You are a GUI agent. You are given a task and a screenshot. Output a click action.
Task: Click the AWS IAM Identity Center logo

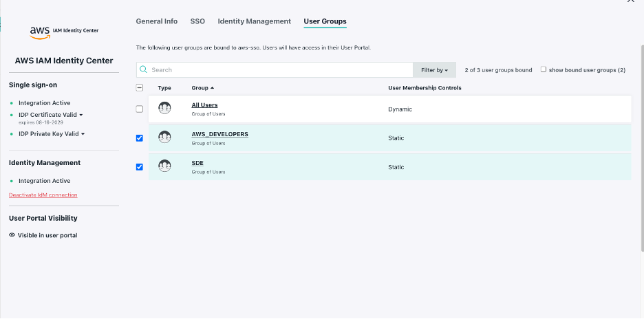[64, 32]
